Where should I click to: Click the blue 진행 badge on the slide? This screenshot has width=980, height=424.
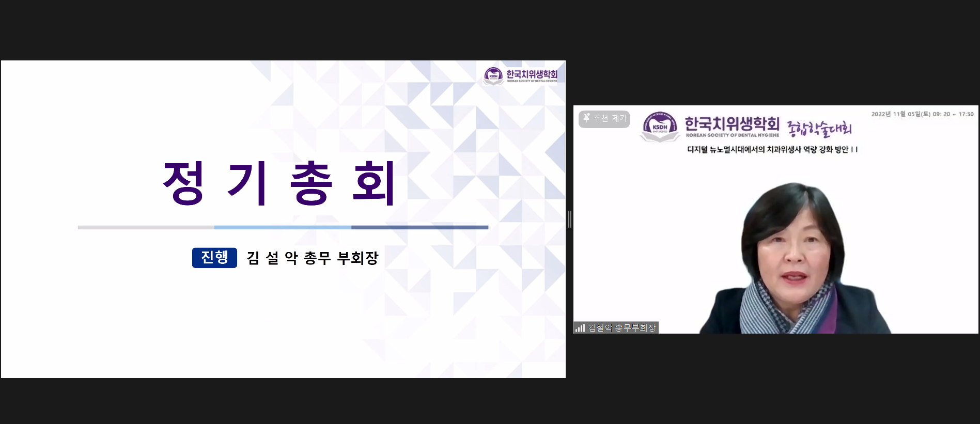(214, 258)
